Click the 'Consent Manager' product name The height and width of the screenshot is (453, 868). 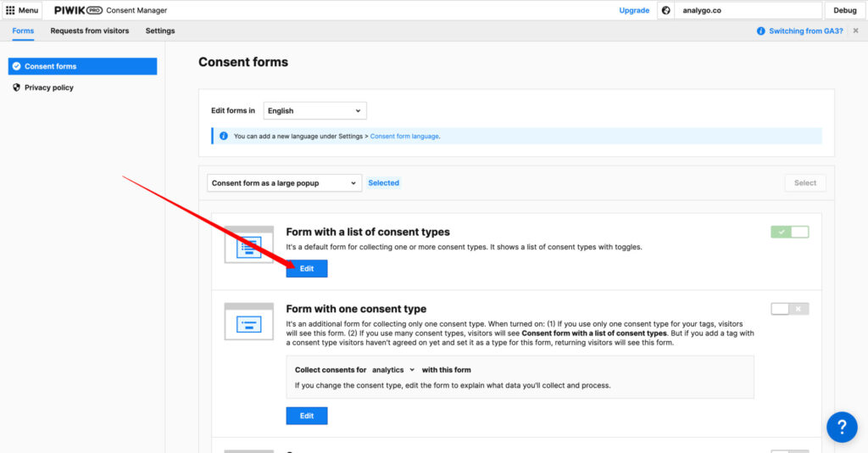pyautogui.click(x=136, y=10)
